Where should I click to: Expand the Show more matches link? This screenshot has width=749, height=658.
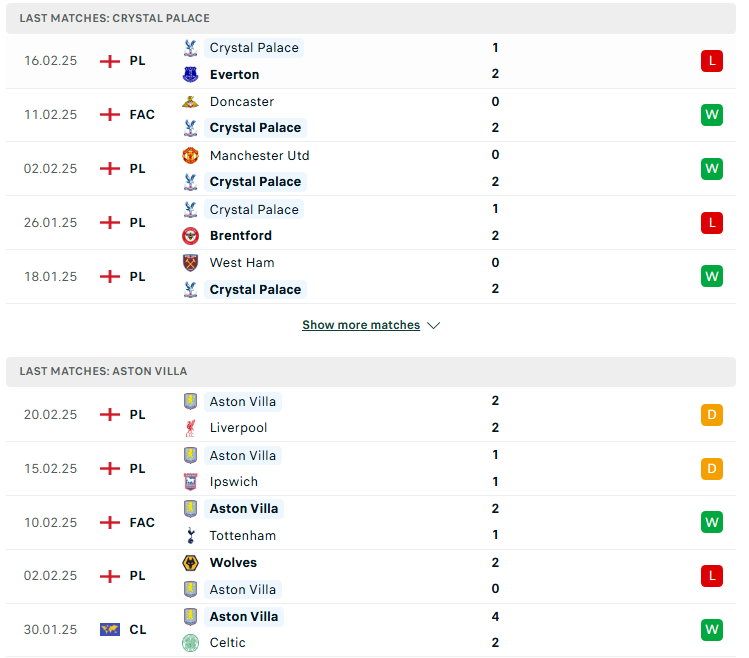pyautogui.click(x=361, y=325)
